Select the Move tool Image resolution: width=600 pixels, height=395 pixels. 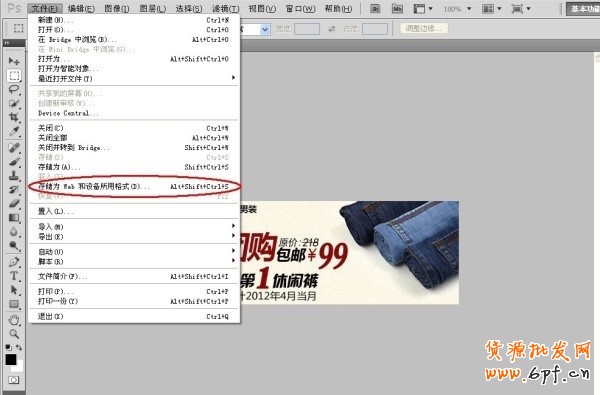click(14, 61)
